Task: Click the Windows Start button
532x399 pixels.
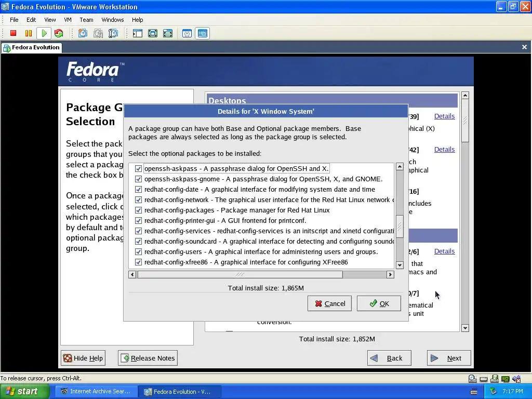Action: pos(24,392)
